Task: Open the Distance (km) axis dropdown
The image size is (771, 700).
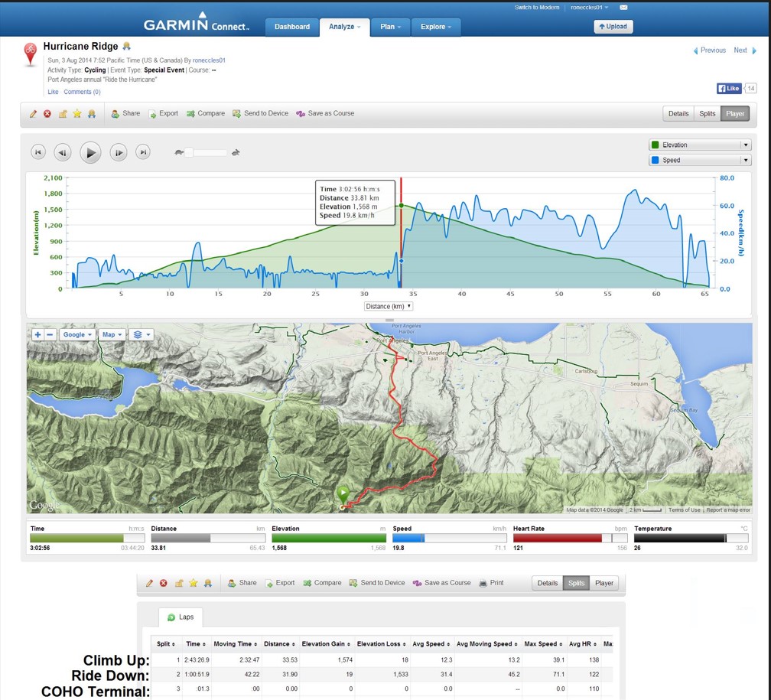Action: (389, 307)
